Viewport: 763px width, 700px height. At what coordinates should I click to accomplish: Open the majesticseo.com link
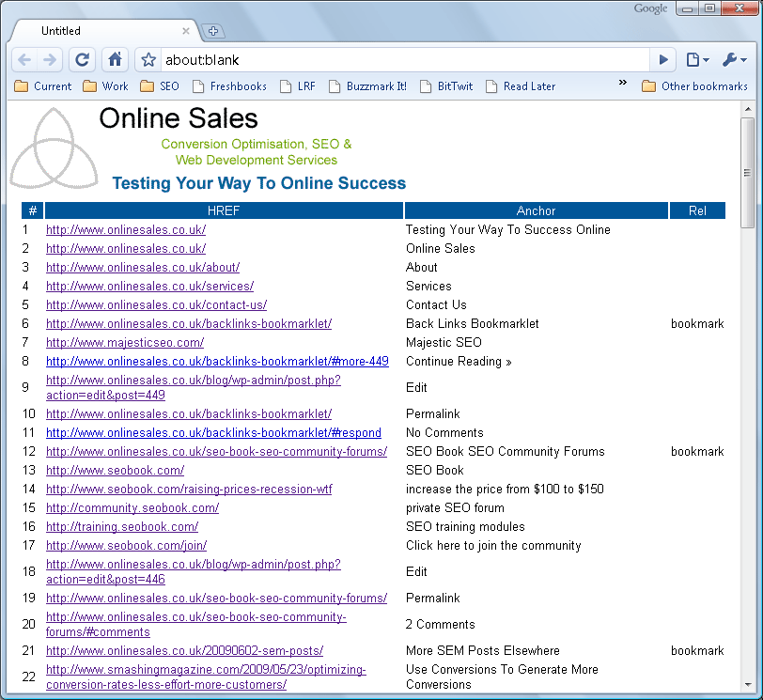(x=125, y=342)
